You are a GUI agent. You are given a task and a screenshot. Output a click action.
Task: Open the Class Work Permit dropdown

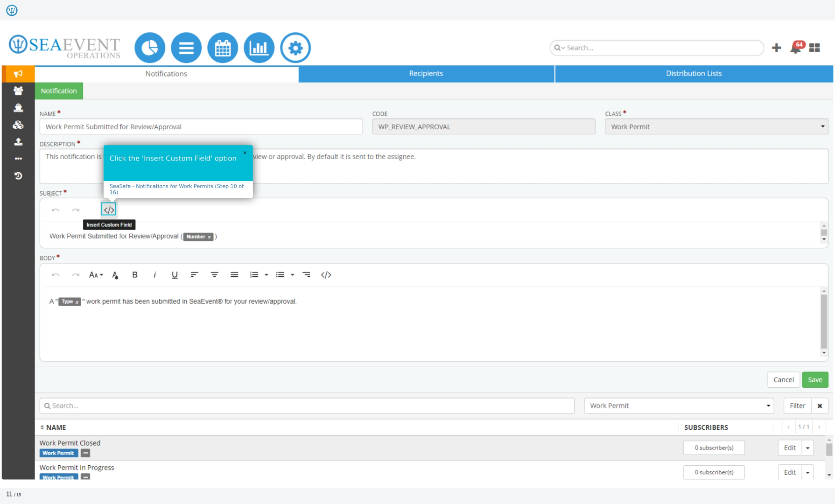(x=716, y=126)
